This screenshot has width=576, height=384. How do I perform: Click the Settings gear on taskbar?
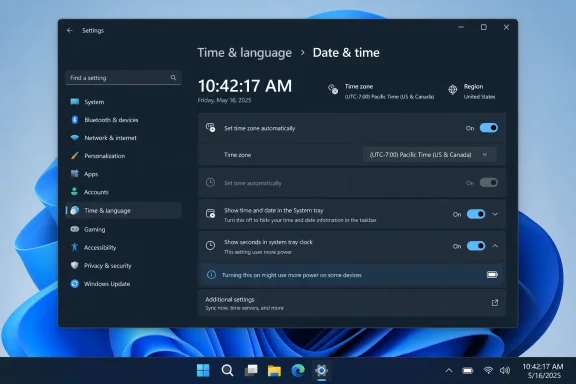(x=321, y=370)
